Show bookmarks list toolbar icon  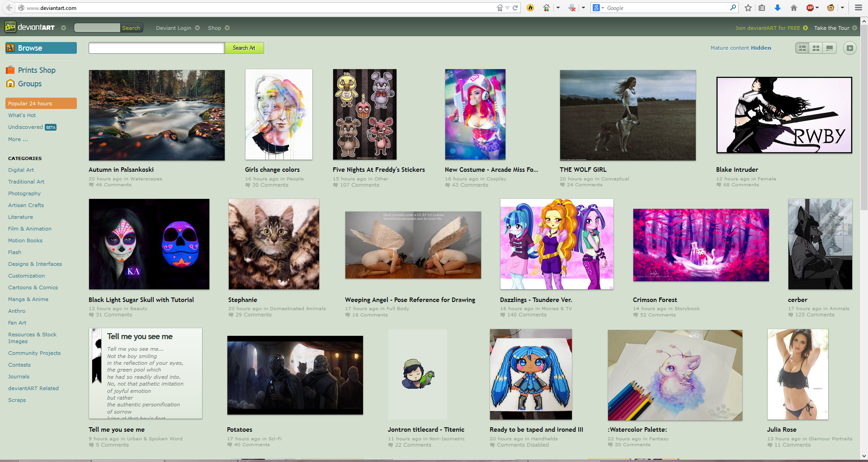[x=762, y=8]
